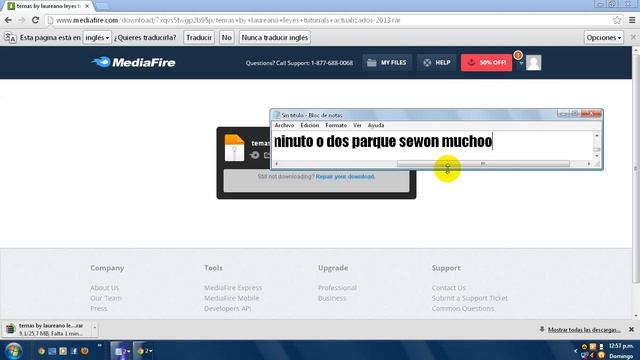Close the Chrome downloads bar
This screenshot has height=360, width=640.
[x=631, y=329]
